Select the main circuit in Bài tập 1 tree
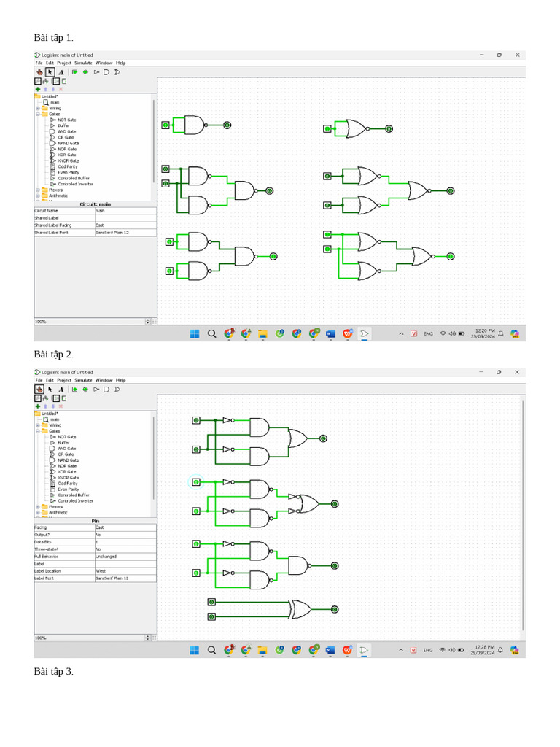 [x=55, y=102]
